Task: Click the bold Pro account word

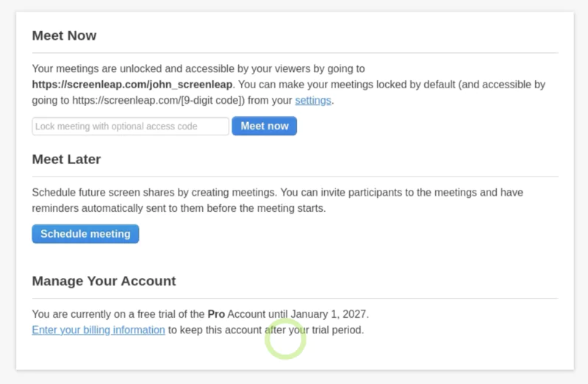Action: pos(216,314)
